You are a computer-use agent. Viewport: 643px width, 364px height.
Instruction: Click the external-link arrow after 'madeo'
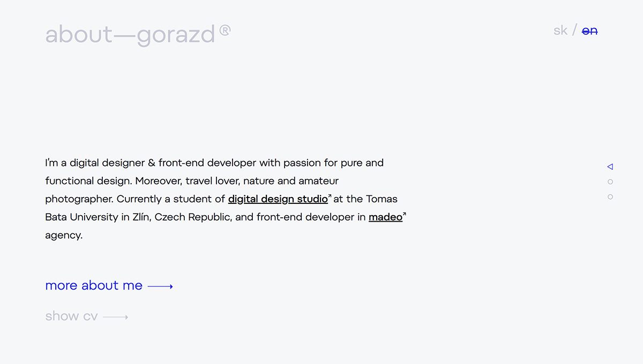coord(405,214)
